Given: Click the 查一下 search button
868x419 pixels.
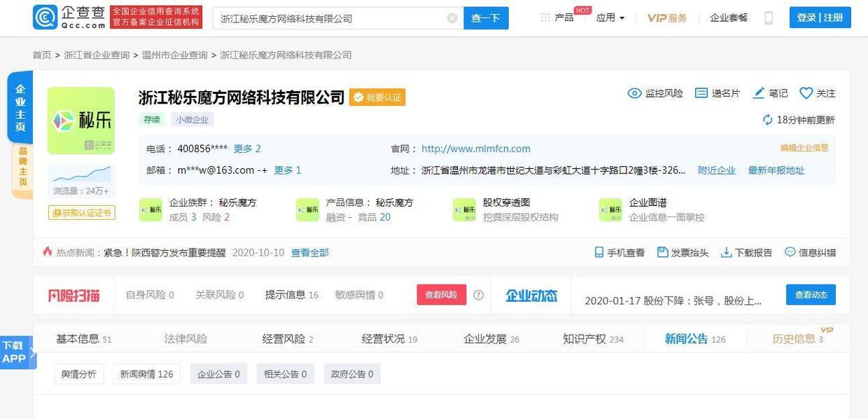Looking at the screenshot, I should click(x=486, y=18).
